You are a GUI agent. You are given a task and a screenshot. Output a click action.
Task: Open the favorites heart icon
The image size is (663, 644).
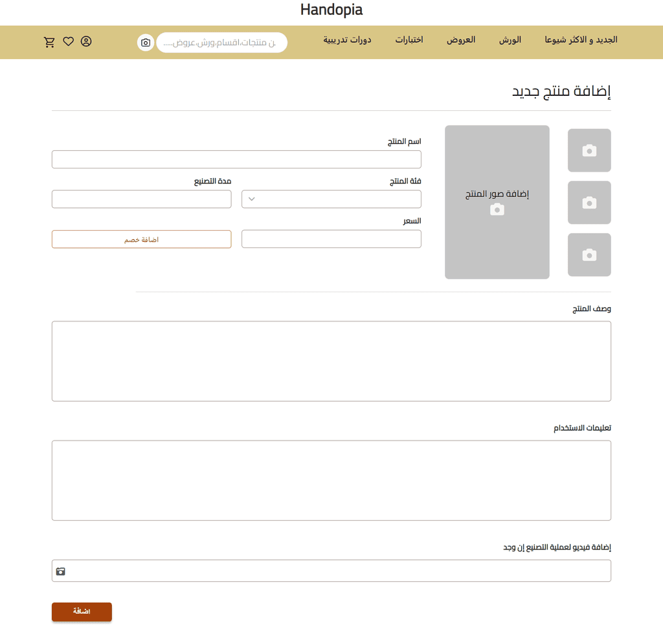point(68,41)
